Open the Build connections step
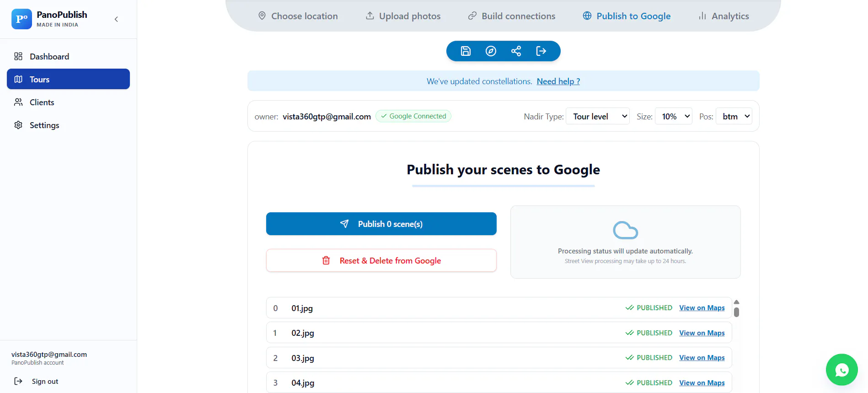The width and height of the screenshot is (868, 393). (512, 16)
